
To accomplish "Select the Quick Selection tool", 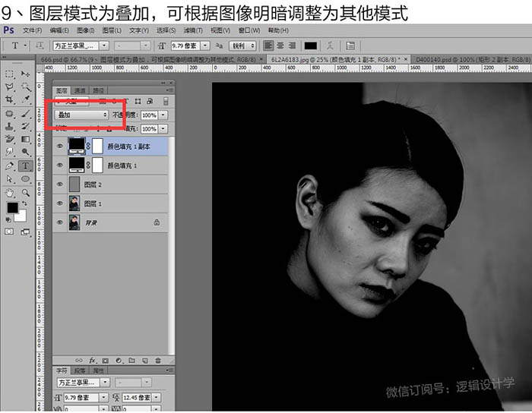I will 25,87.
